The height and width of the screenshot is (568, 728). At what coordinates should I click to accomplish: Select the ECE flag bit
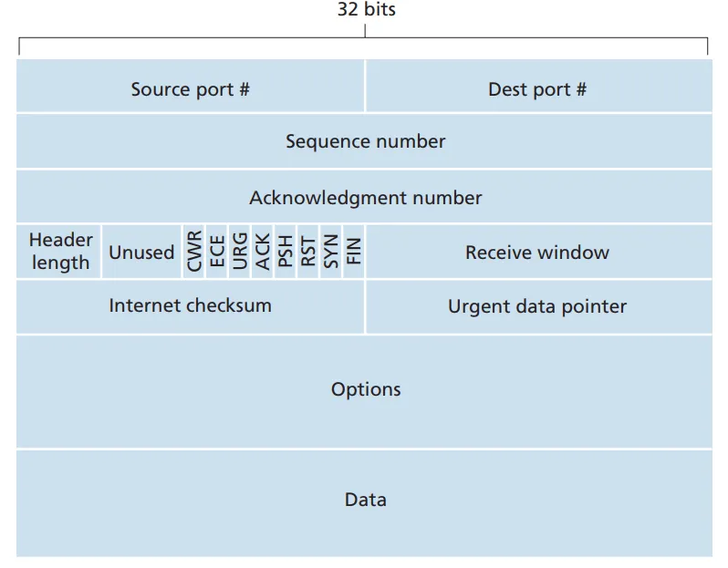coord(217,252)
